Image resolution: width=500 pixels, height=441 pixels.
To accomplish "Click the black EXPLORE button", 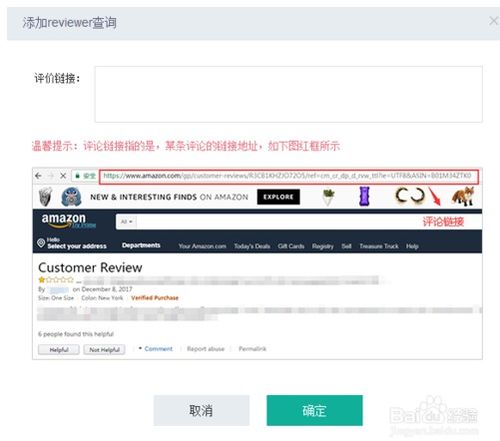I will point(278,197).
